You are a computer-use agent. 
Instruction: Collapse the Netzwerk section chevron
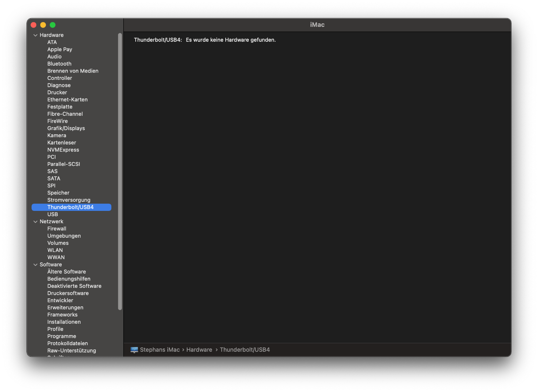point(35,222)
